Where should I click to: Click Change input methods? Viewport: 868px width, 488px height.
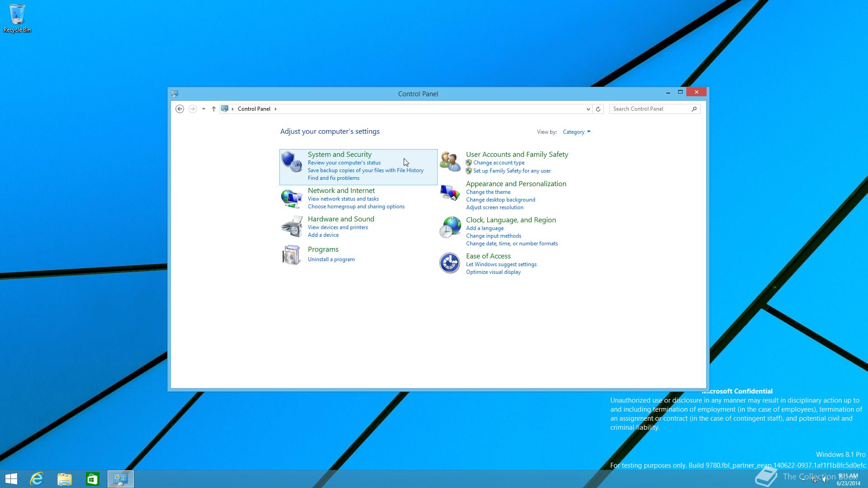click(494, 236)
